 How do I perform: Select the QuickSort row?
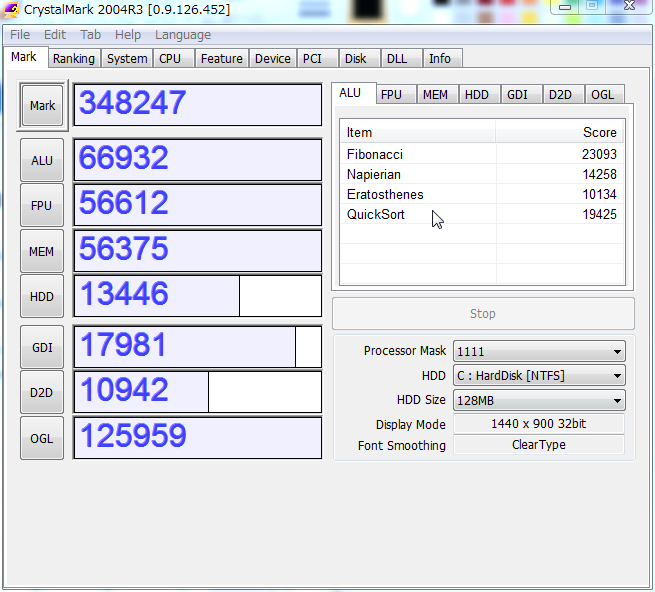click(x=482, y=214)
